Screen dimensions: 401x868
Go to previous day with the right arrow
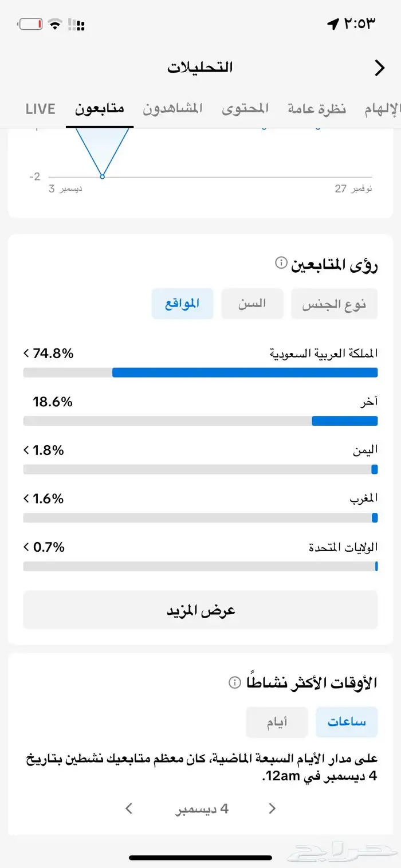click(x=271, y=808)
